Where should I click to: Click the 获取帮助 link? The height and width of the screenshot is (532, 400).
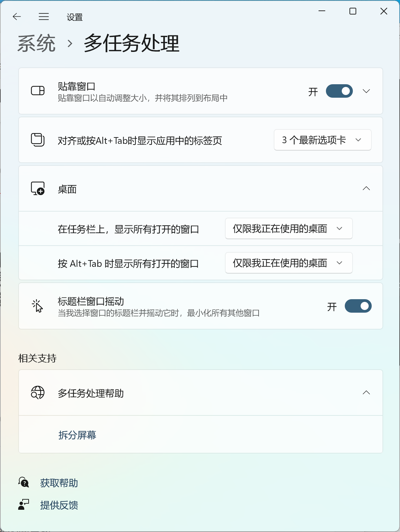[x=59, y=483]
